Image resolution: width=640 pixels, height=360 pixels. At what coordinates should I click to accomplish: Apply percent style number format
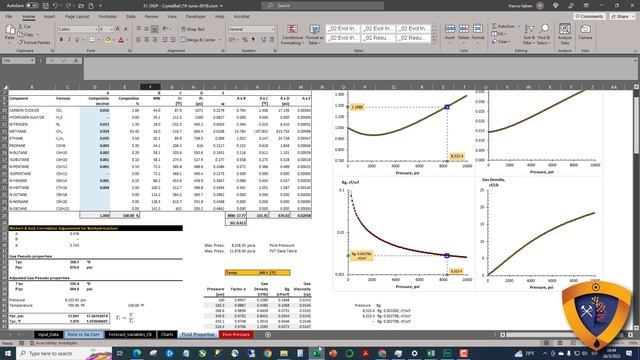point(245,40)
